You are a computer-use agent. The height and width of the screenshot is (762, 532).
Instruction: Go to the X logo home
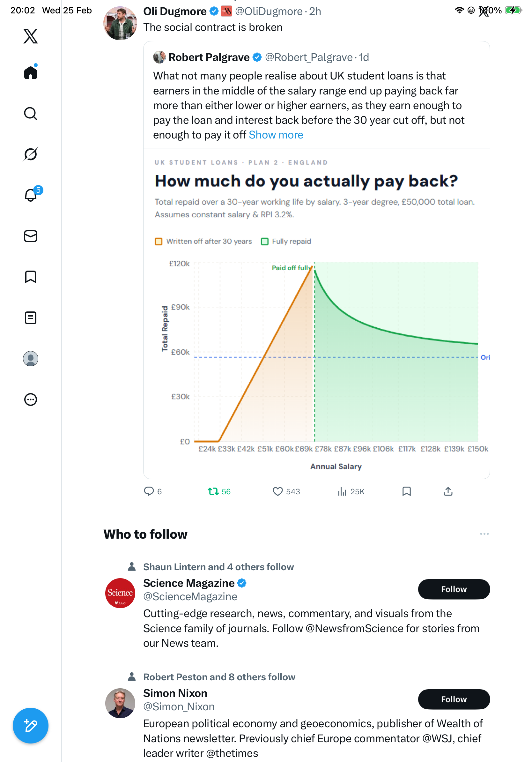click(x=31, y=36)
